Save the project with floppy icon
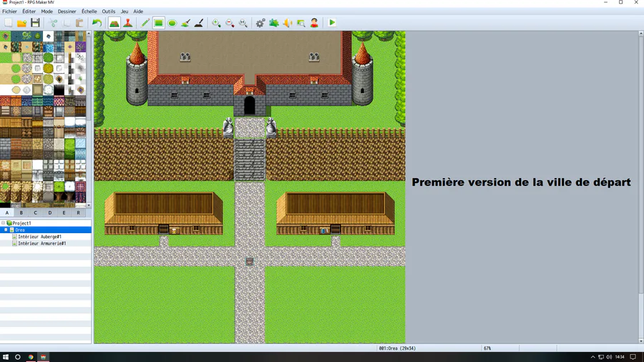Screen dimensions: 644x362 click(x=35, y=23)
